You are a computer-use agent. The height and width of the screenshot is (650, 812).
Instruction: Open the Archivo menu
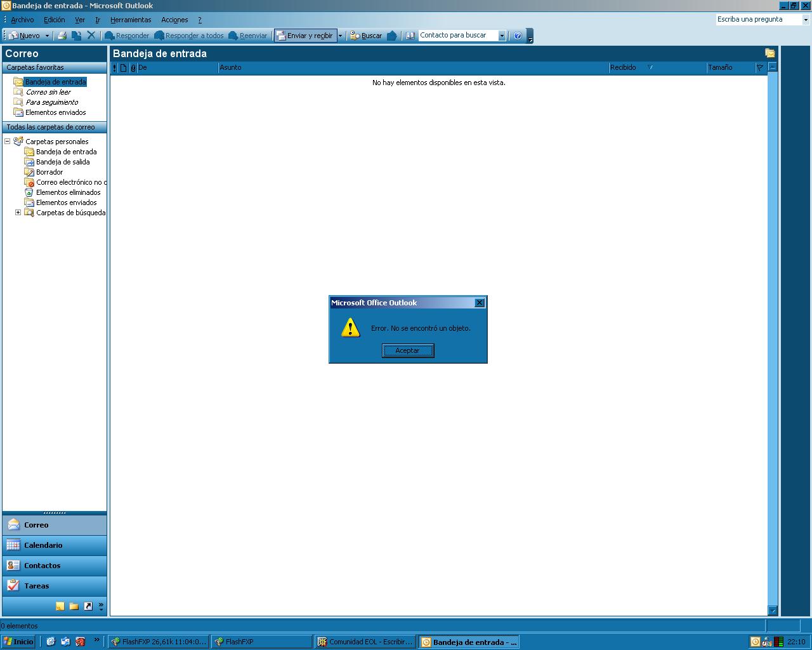(23, 20)
